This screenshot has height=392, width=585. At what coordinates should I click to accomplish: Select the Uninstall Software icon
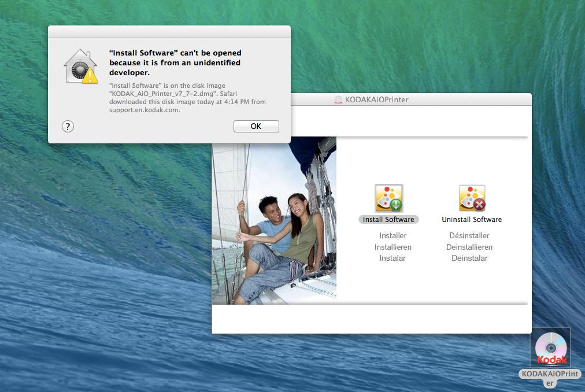coord(472,198)
